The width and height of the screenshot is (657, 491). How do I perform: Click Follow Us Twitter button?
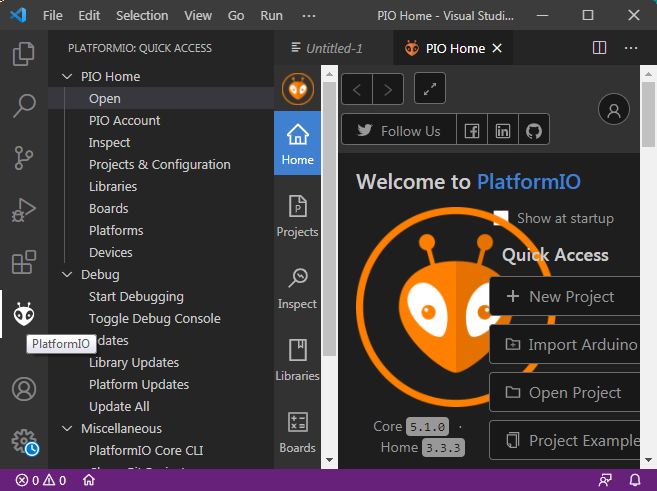399,130
